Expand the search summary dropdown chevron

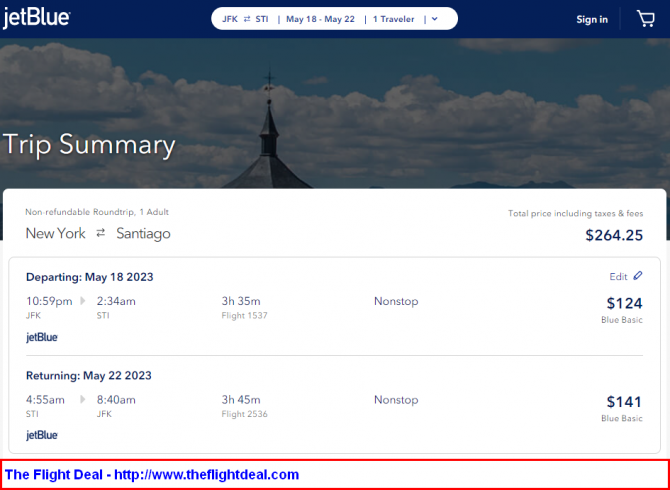pyautogui.click(x=435, y=19)
